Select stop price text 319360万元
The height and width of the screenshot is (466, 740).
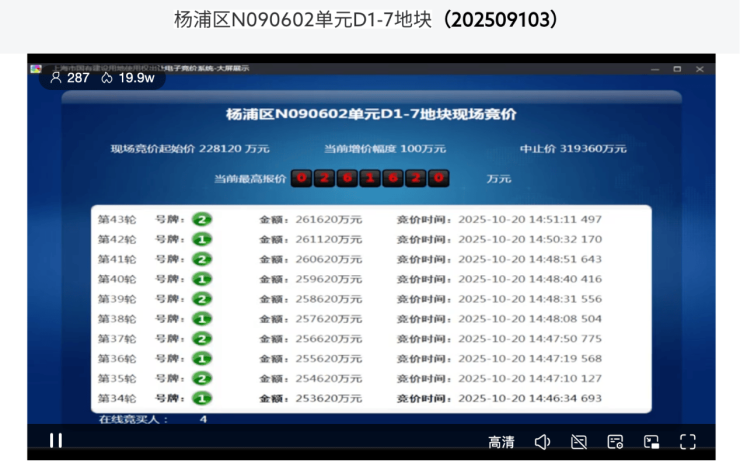[x=593, y=149]
